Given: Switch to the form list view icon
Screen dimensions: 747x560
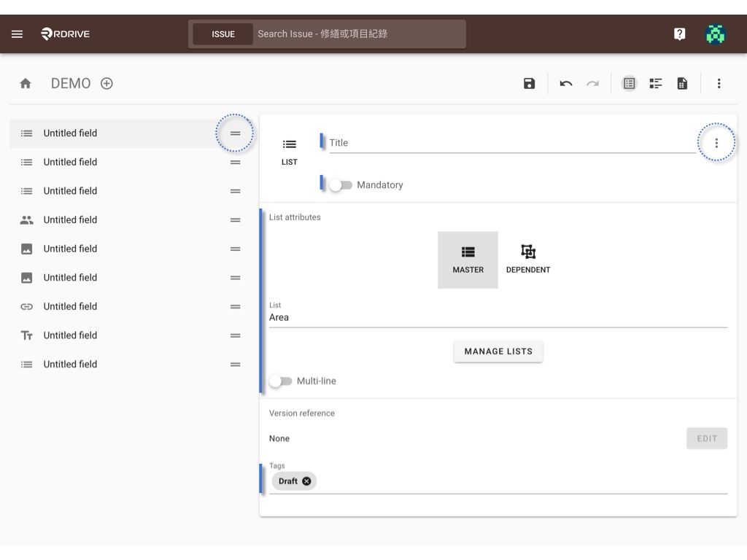Looking at the screenshot, I should [630, 83].
